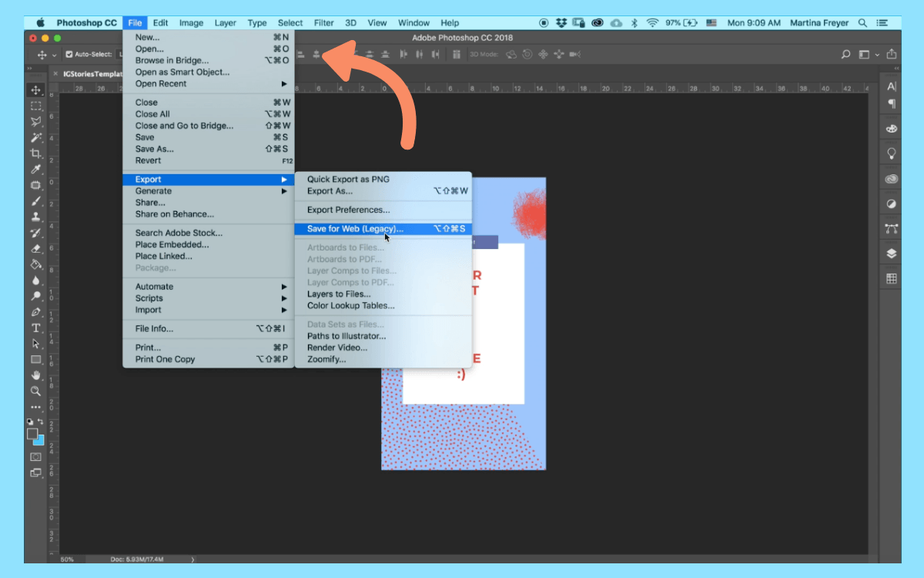Reset default foreground and background colors
This screenshot has height=578, width=924.
pos(31,422)
